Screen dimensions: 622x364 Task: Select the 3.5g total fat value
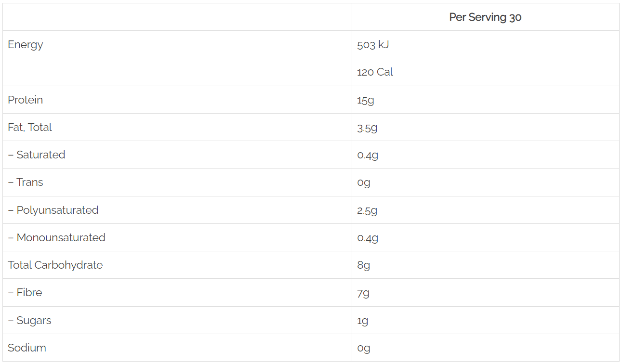pos(367,128)
